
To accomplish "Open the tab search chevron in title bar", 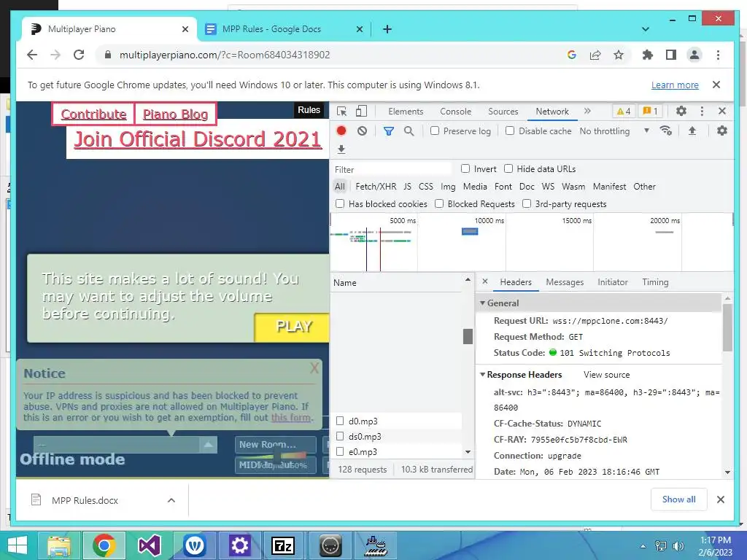I will (646, 29).
